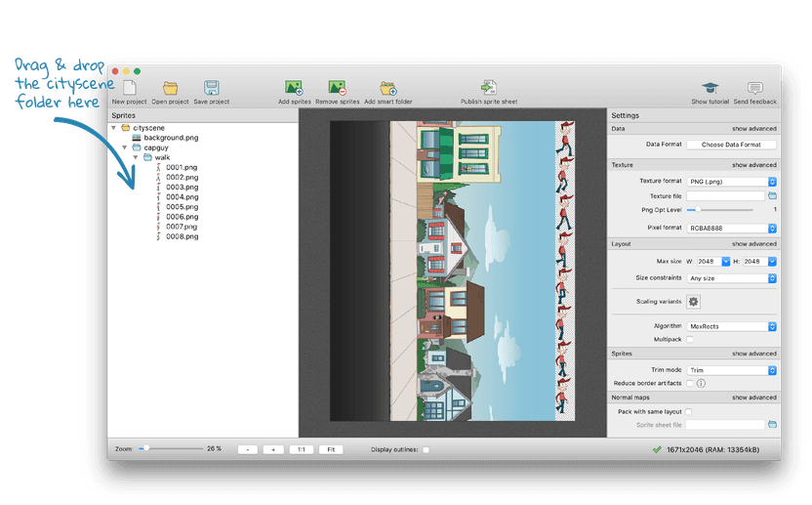This screenshot has width=812, height=505.
Task: Select 0006.png in sprite tree
Action: pyautogui.click(x=182, y=216)
